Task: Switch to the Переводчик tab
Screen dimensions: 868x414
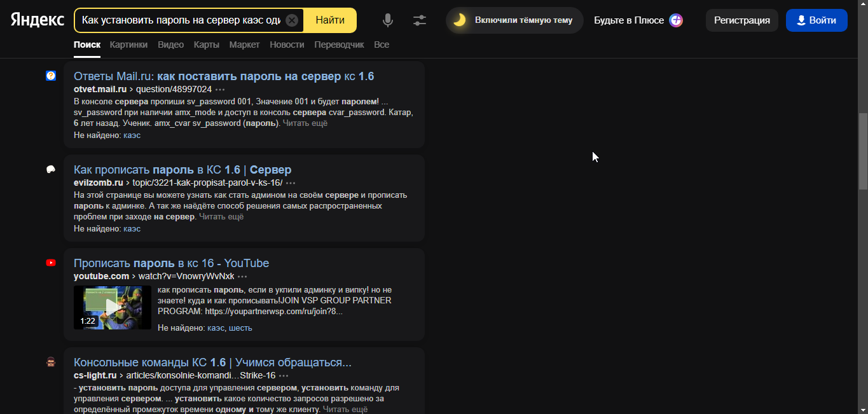Action: pyautogui.click(x=339, y=45)
